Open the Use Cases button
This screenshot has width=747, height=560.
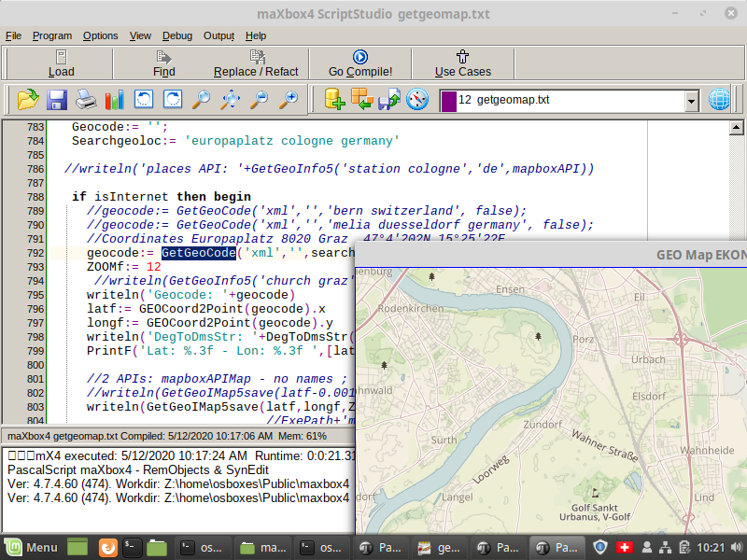[x=462, y=63]
